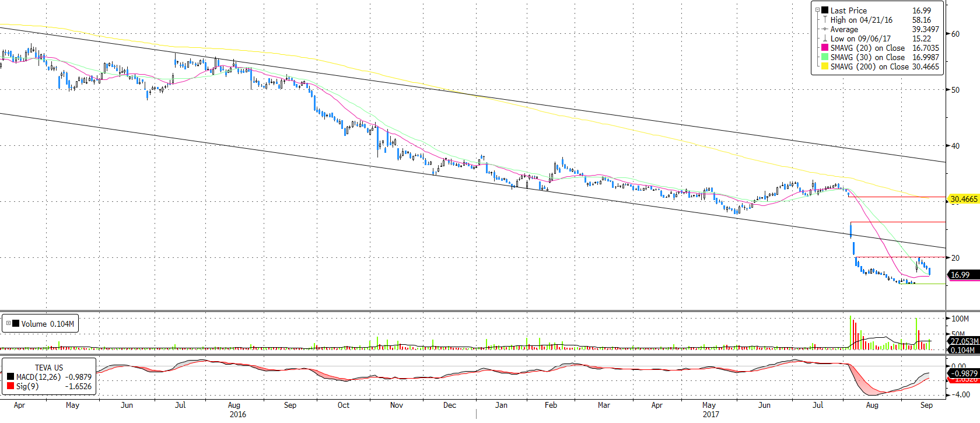This screenshot has height=423, width=980.
Task: Click the yellow SMAVG (200) color swatch
Action: pyautogui.click(x=825, y=67)
